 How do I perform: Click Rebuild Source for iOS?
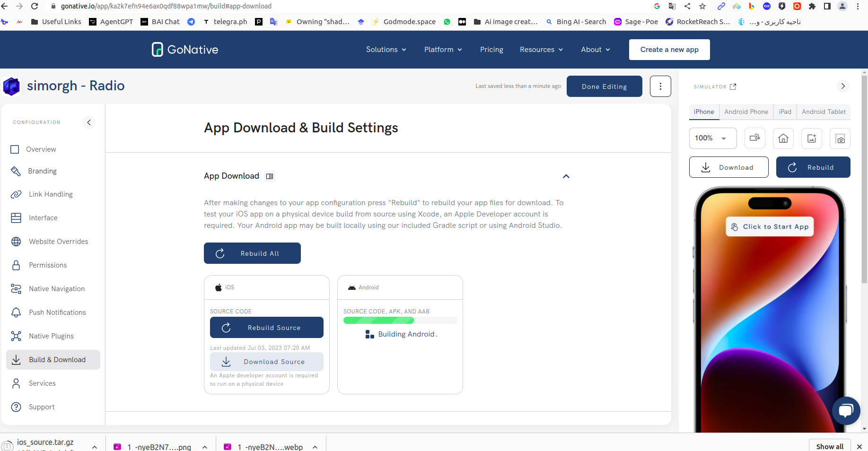267,328
